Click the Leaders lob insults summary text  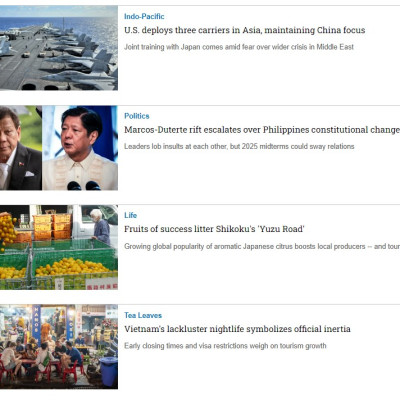239,146
